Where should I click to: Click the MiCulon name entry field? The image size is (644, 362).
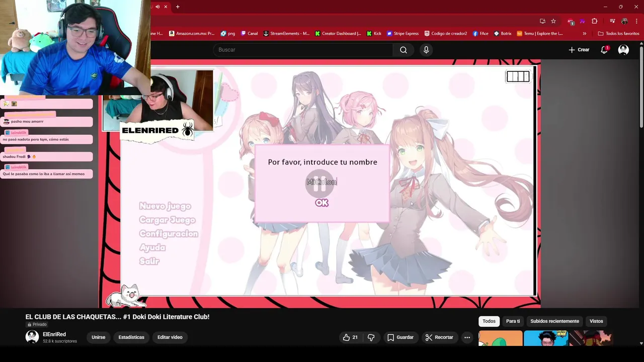[322, 182]
